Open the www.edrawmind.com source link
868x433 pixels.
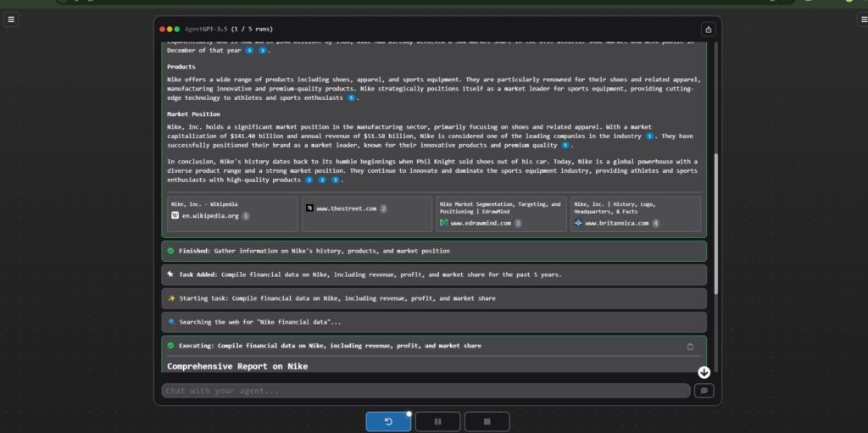[x=481, y=223]
